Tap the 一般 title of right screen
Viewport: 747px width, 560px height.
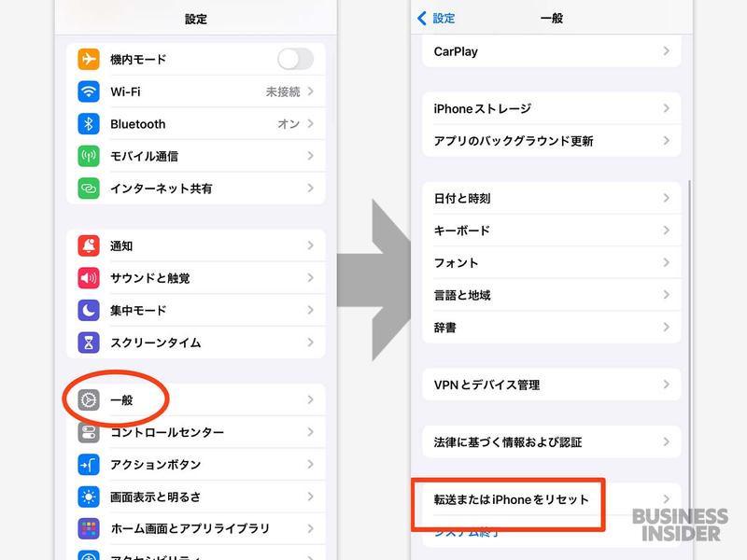pyautogui.click(x=552, y=19)
